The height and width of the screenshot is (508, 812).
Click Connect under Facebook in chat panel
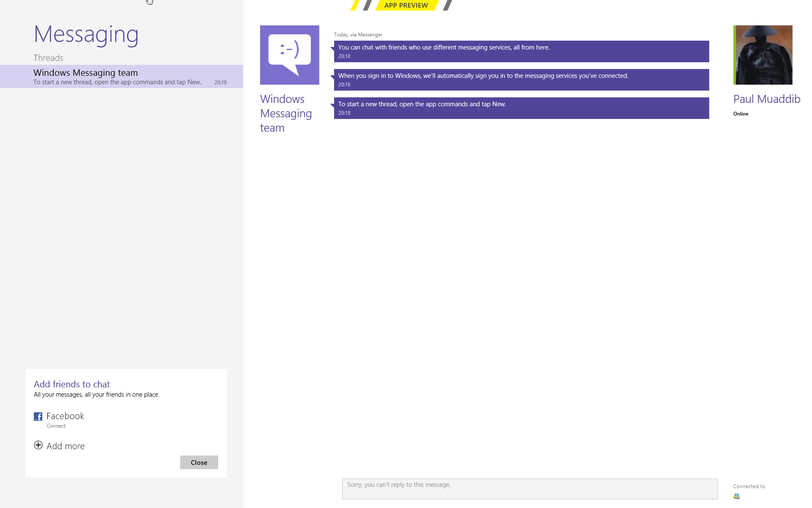[57, 425]
